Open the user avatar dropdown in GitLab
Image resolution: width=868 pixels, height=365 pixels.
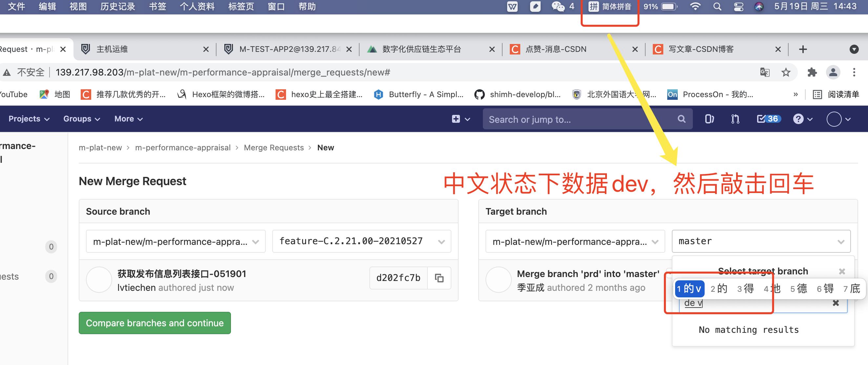click(838, 119)
